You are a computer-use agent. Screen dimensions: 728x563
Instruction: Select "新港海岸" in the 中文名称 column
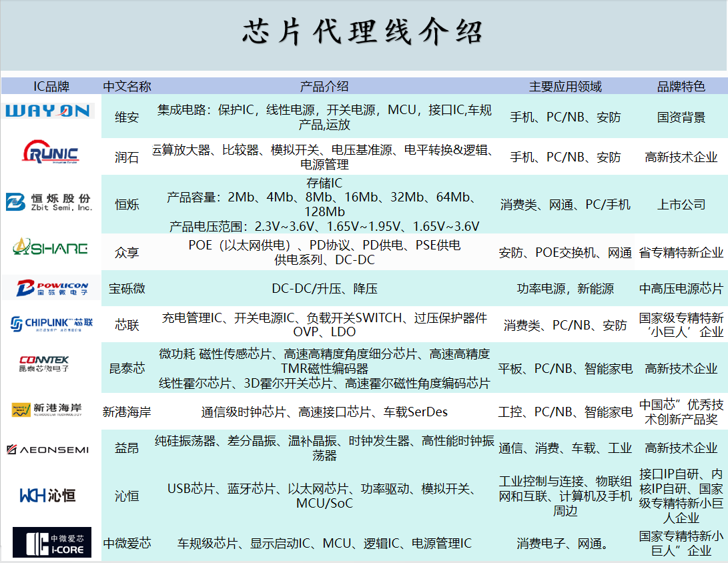point(127,412)
